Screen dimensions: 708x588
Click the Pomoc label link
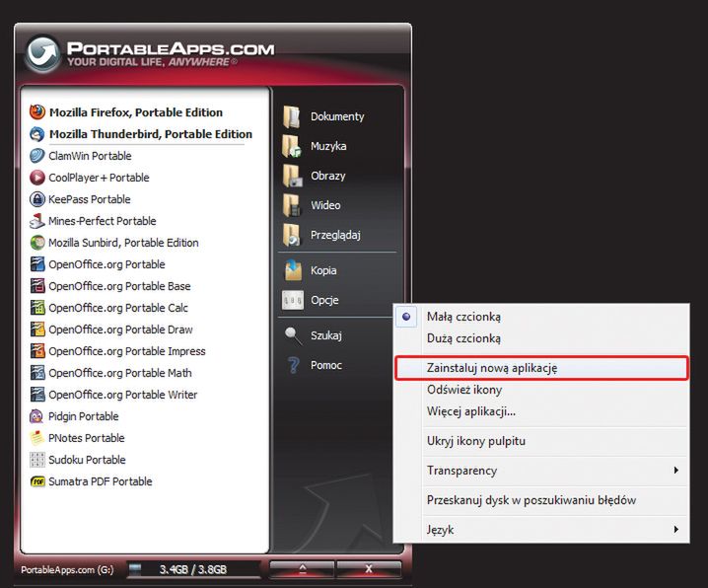pyautogui.click(x=326, y=365)
